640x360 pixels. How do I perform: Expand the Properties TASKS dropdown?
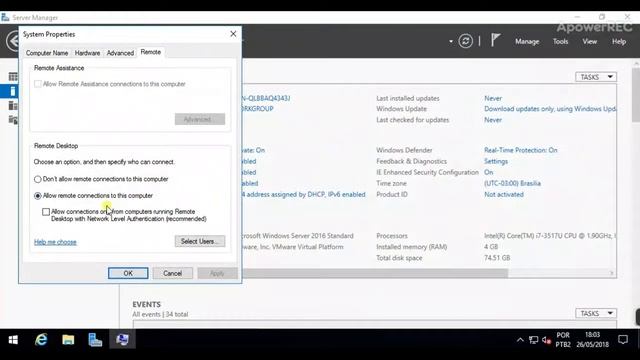click(596, 77)
